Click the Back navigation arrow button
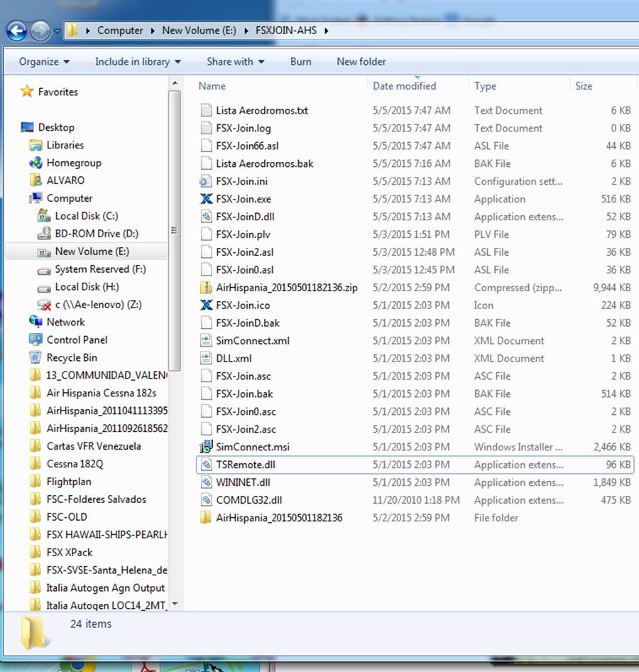 click(x=16, y=31)
